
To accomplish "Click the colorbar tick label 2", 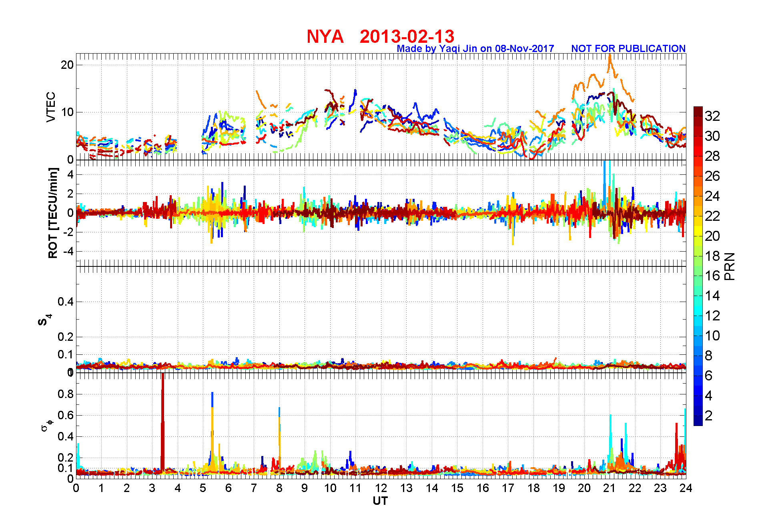I will [708, 416].
